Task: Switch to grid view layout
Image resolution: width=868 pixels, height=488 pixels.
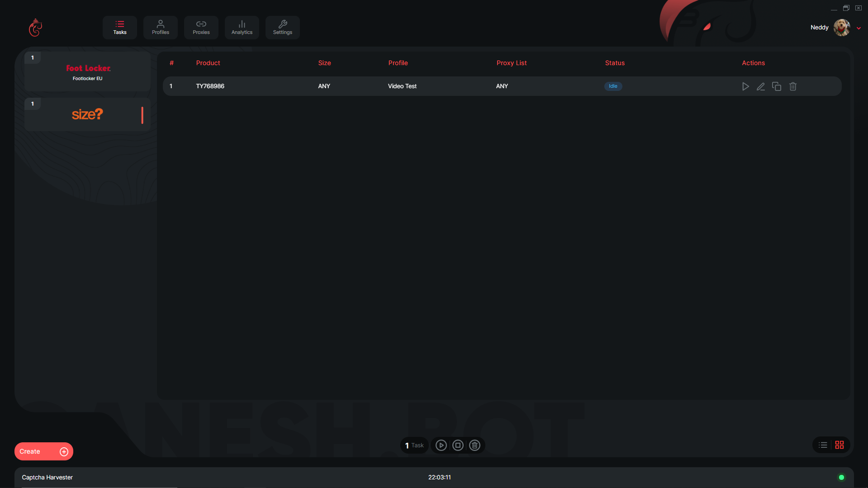Action: tap(840, 445)
